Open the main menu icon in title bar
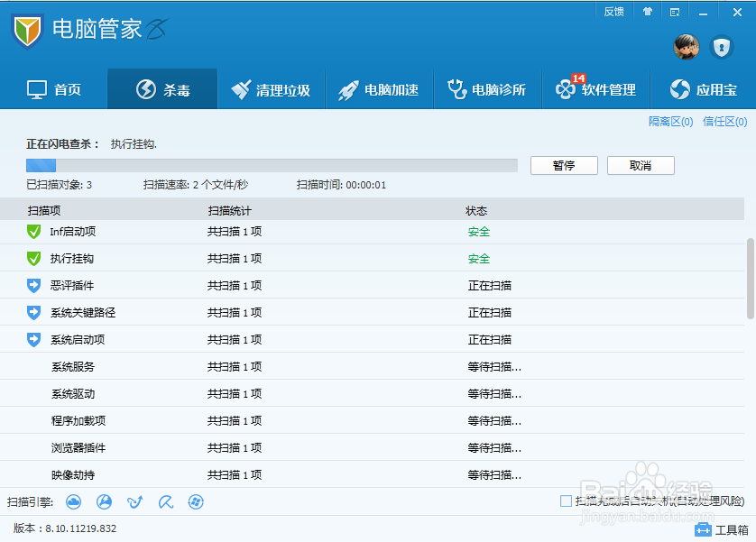This screenshot has height=542, width=756. 675,12
